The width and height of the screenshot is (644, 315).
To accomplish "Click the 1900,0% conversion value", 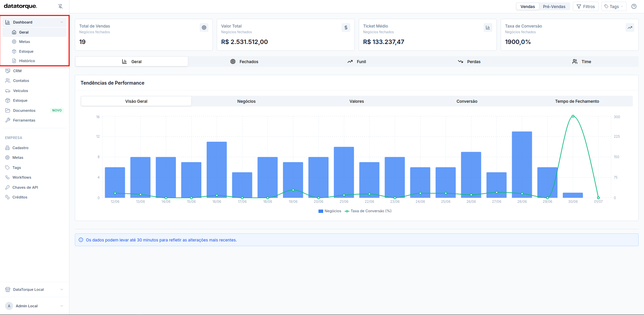I will [x=518, y=42].
